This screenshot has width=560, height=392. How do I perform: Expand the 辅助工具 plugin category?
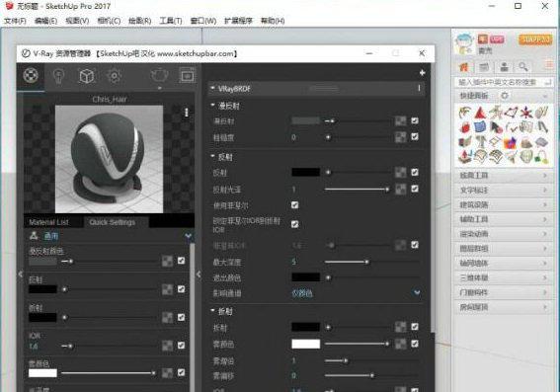pyautogui.click(x=503, y=219)
